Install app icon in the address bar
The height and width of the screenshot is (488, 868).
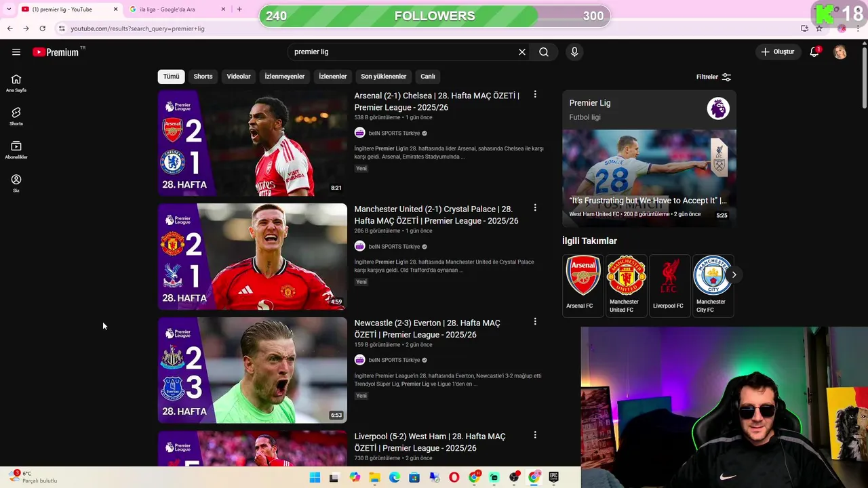tap(804, 28)
